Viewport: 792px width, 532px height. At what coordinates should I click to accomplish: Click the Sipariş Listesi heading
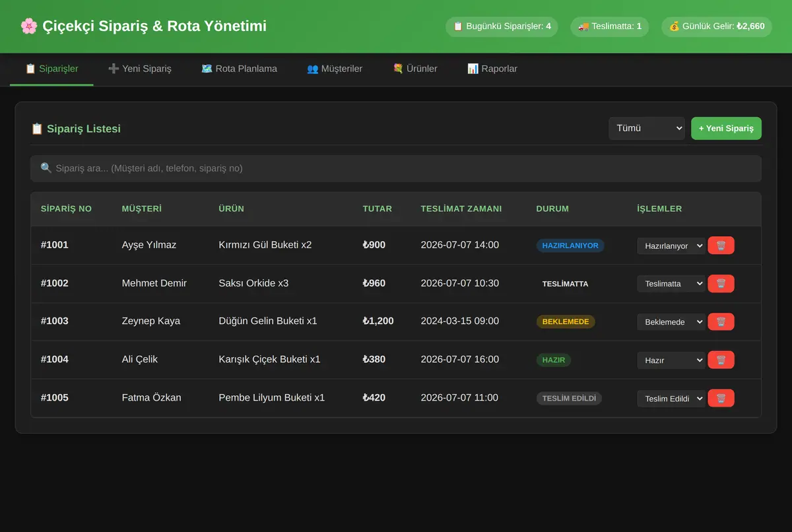[x=76, y=129]
